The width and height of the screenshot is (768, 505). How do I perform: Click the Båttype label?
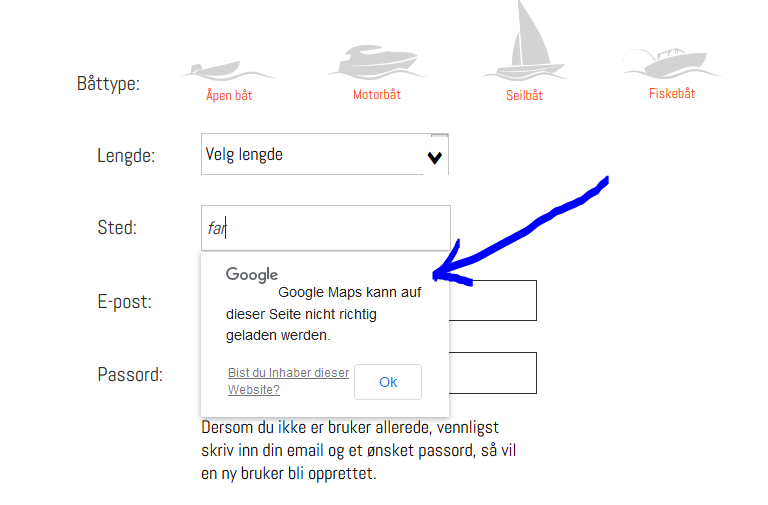108,83
